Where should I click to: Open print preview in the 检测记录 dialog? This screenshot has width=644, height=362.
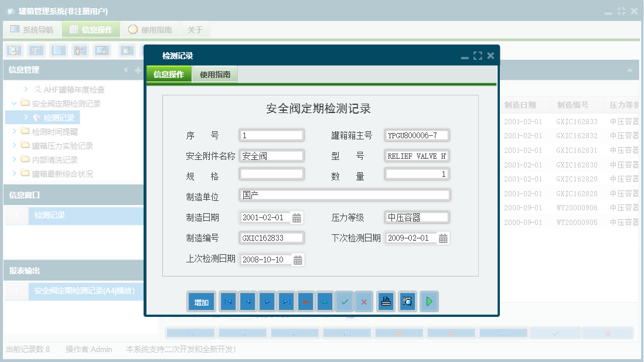tap(407, 301)
